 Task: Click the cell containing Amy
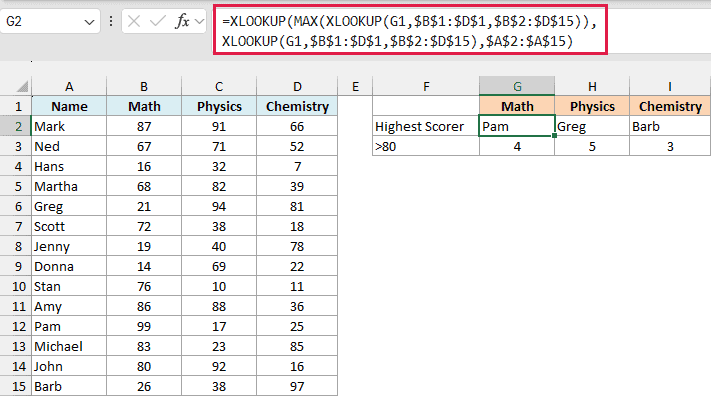coord(69,306)
